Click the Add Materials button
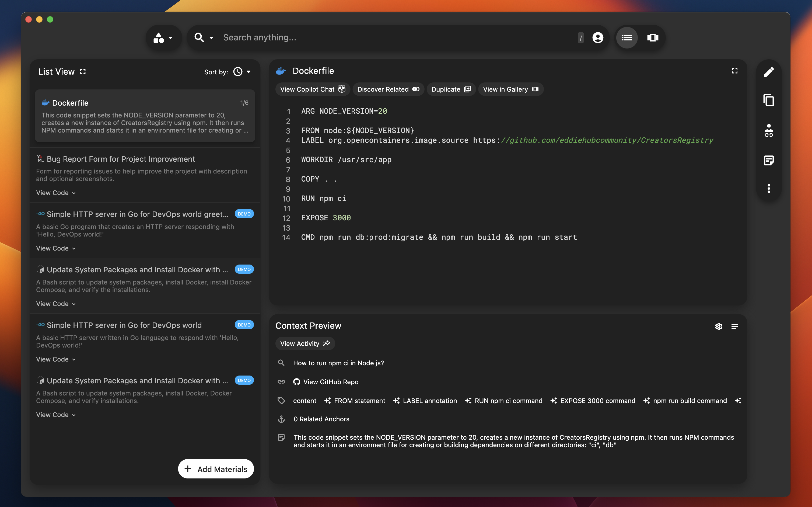 [215, 468]
